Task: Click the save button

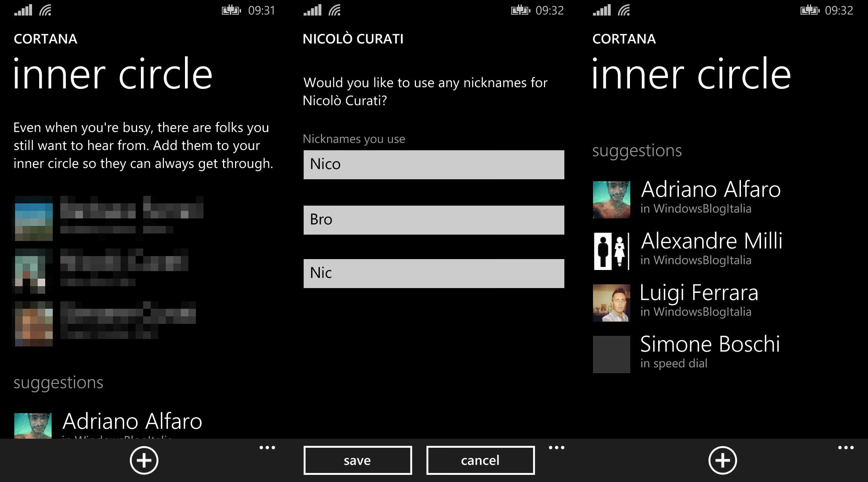Action: [358, 460]
